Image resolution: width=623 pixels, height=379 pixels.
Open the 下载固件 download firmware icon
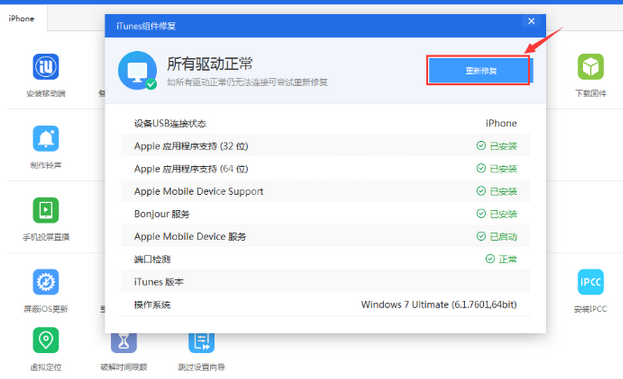tap(590, 67)
